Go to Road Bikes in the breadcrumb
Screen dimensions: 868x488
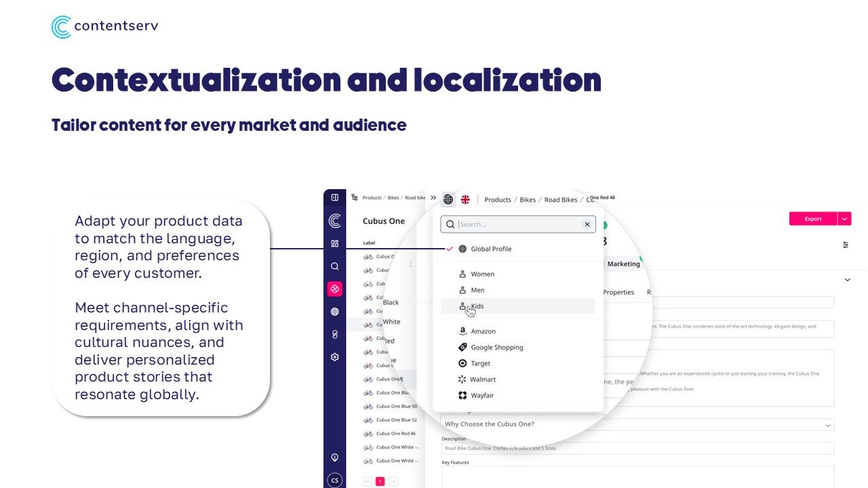tap(561, 200)
